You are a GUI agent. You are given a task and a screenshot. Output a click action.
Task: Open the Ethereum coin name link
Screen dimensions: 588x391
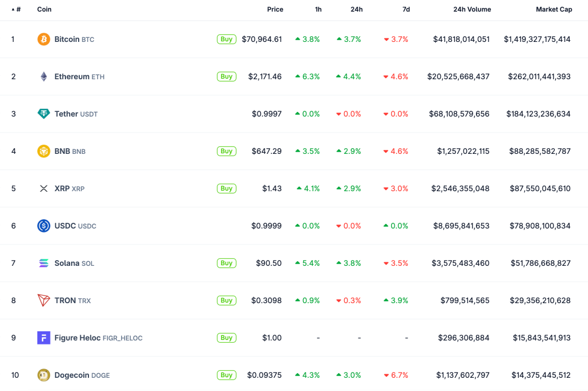(x=72, y=76)
